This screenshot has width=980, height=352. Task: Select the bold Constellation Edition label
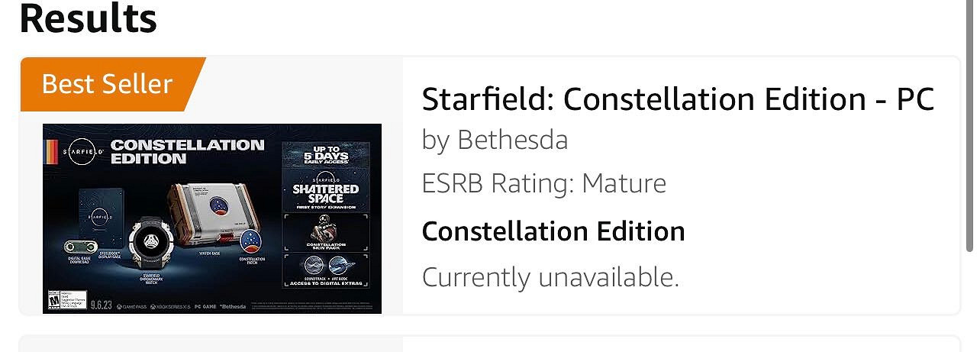point(553,231)
